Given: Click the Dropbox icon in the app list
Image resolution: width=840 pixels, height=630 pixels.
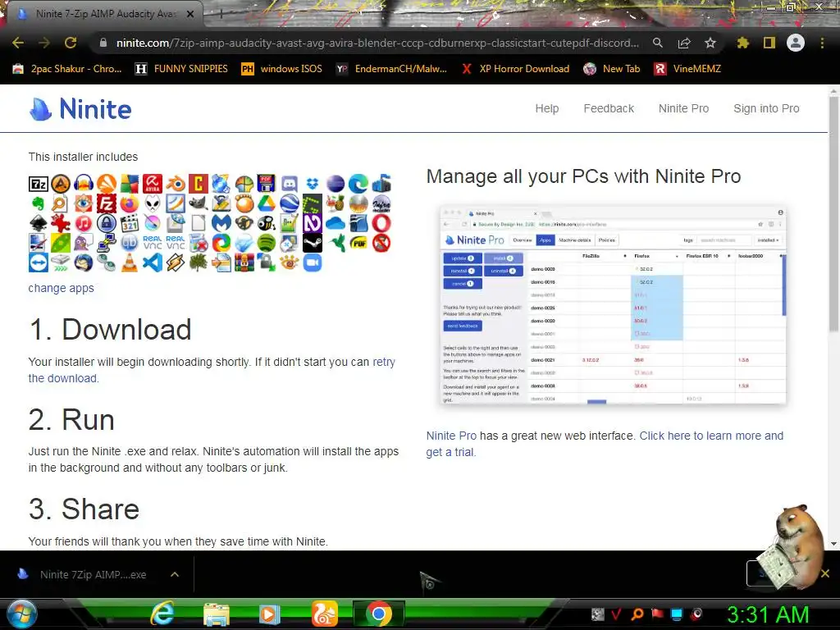Looking at the screenshot, I should coord(313,185).
